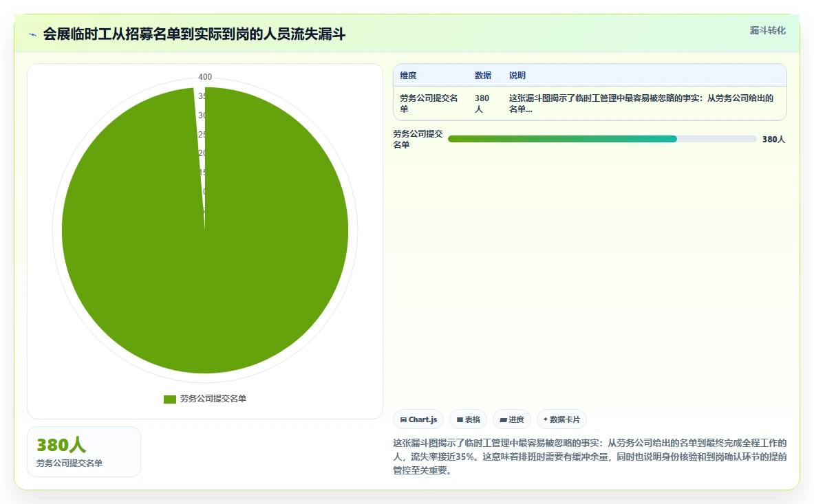Click the chart title 会展临时工…流失漏斗
Image resolution: width=814 pixels, height=504 pixels.
point(194,34)
